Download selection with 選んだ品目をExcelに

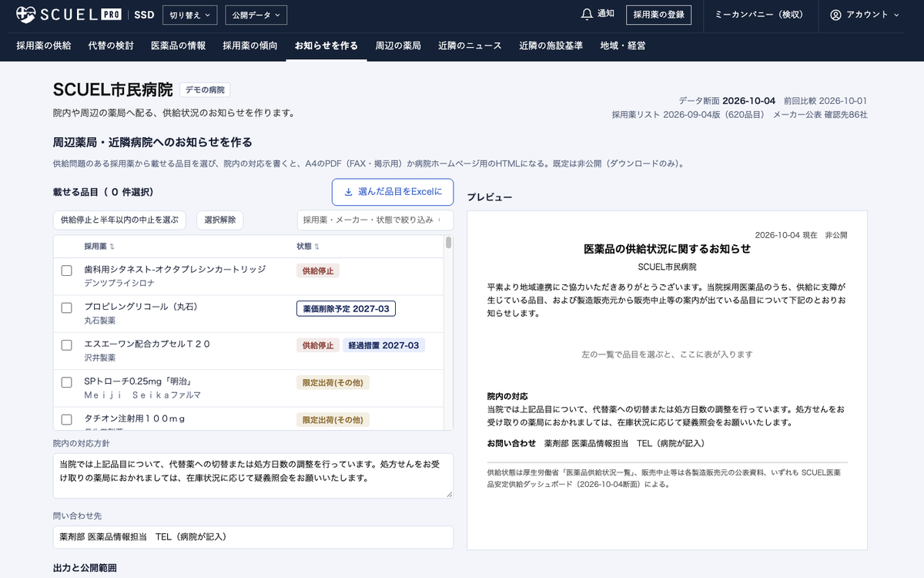[393, 192]
